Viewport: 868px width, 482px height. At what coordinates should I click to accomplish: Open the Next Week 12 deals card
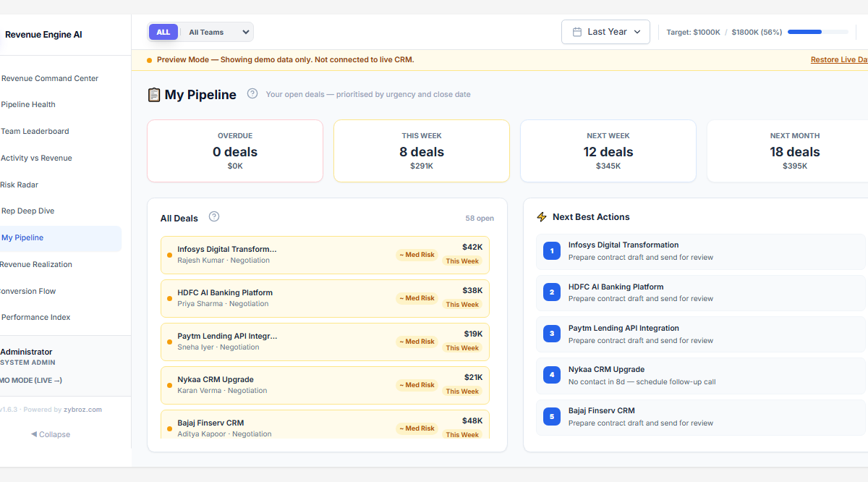point(608,151)
